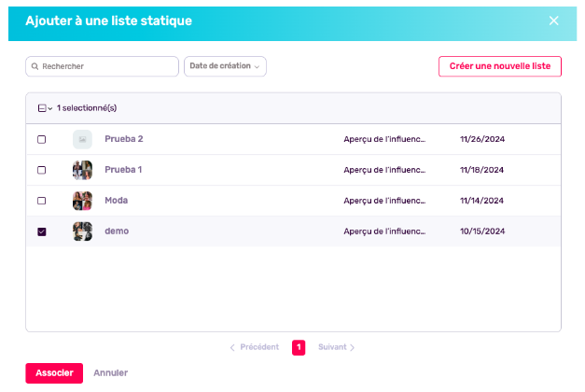Viewport: 585px width, 392px height.
Task: Uncheck the demo list checkbox
Action: click(41, 231)
